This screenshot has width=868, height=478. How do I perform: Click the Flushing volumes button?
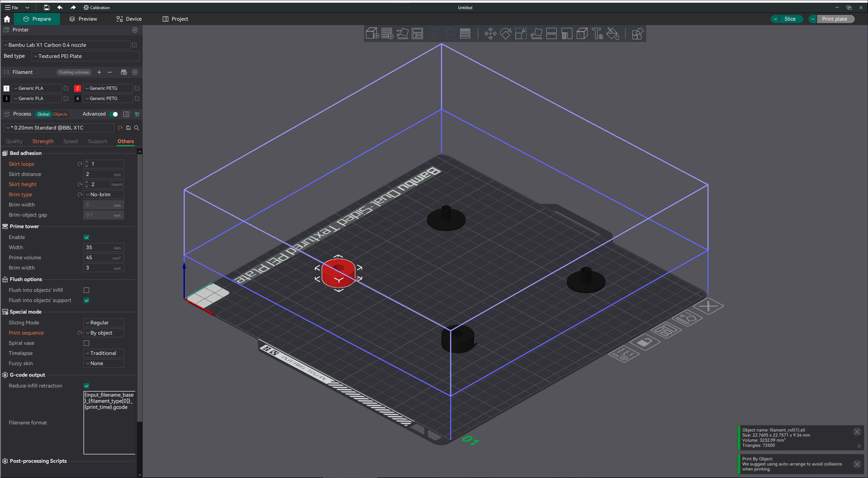[x=74, y=72]
